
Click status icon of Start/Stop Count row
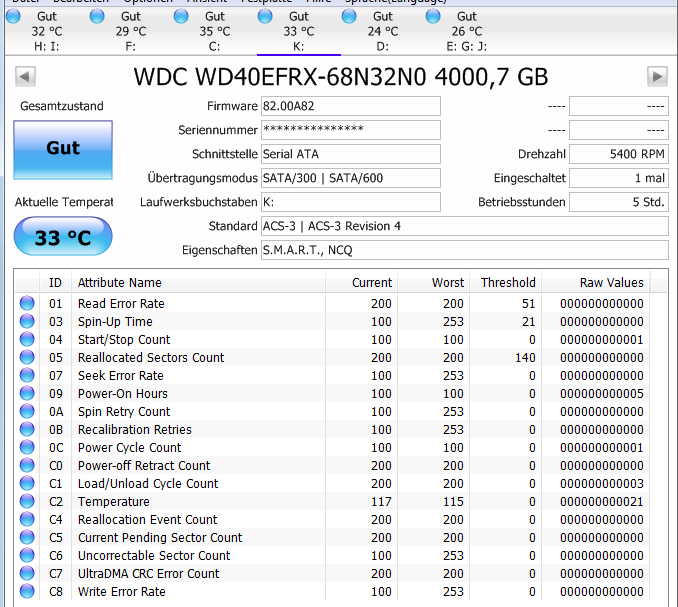tap(27, 339)
